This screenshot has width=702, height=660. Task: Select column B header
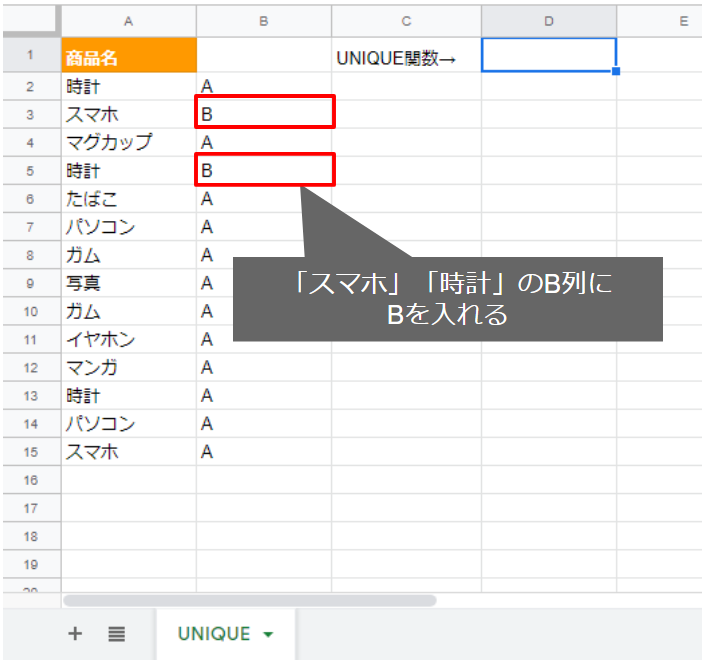(264, 21)
